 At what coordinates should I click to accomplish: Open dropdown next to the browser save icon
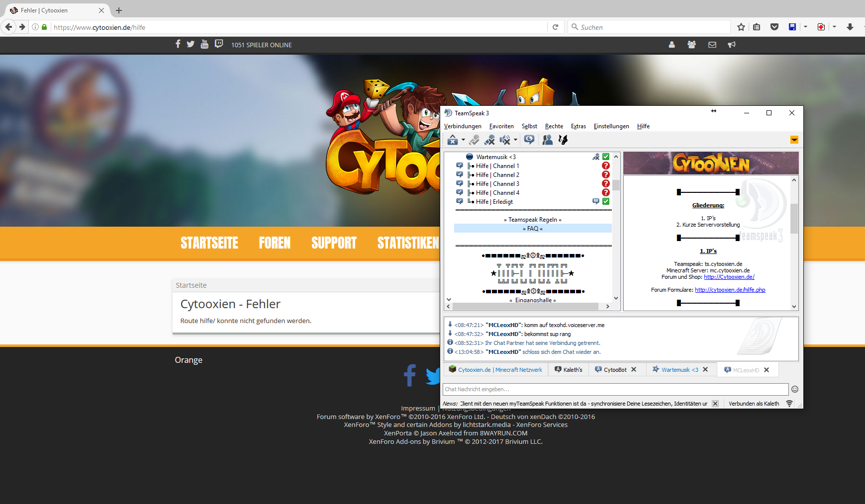click(805, 27)
